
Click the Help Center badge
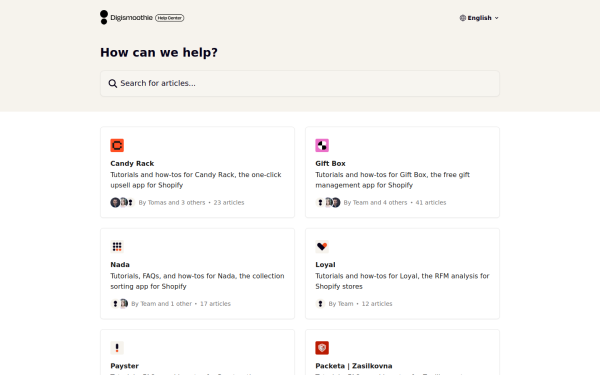click(170, 18)
